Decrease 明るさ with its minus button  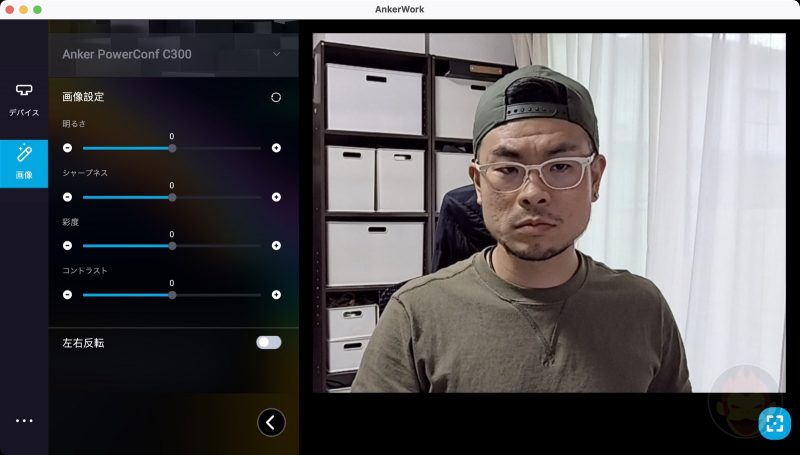click(x=67, y=148)
